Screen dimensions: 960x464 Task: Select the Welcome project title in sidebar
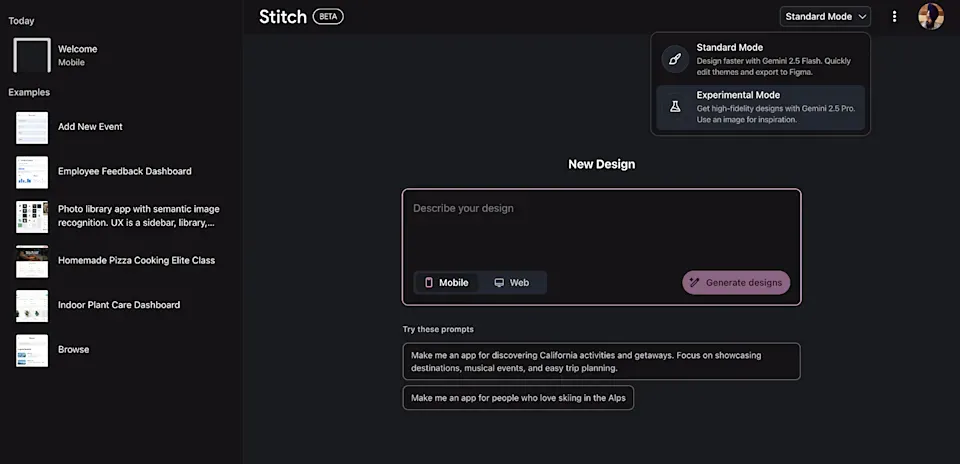point(78,49)
